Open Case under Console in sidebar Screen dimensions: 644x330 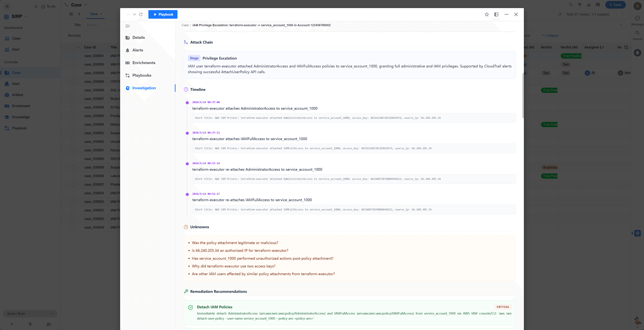click(x=16, y=72)
